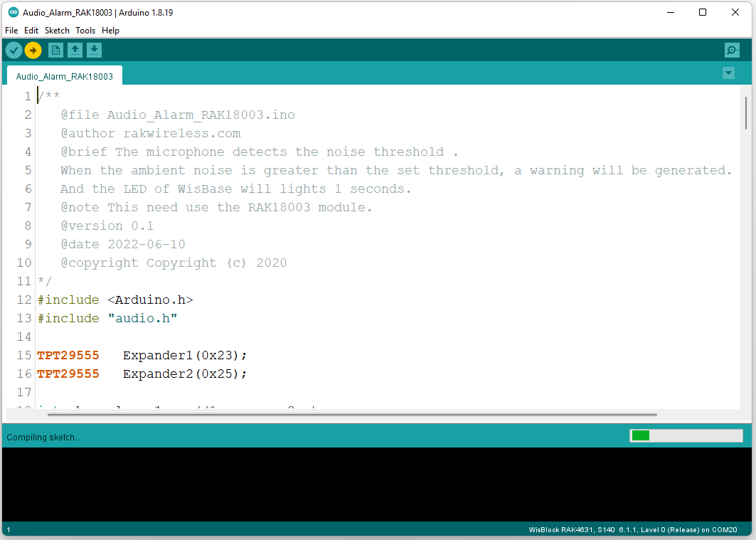This screenshot has width=756, height=540.
Task: Click the "@note This need use" line
Action: [216, 207]
